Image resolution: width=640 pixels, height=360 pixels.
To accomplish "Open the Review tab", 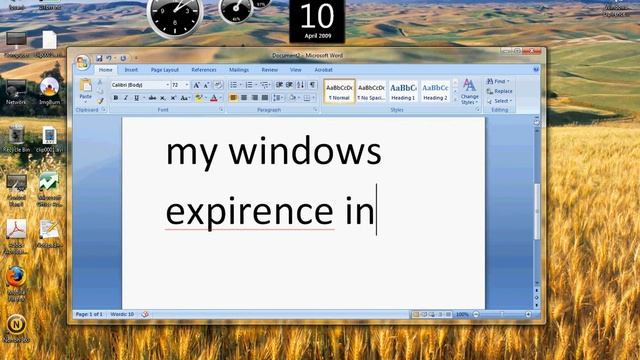I will click(269, 70).
